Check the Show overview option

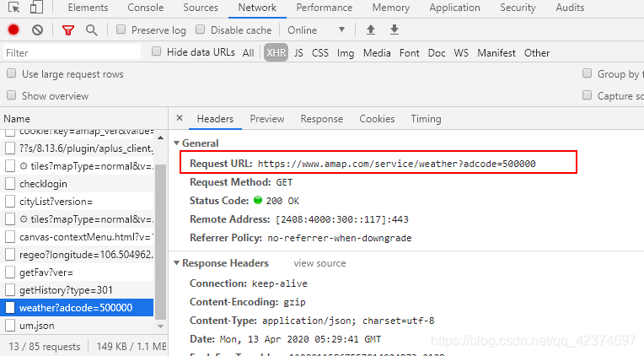click(x=12, y=95)
